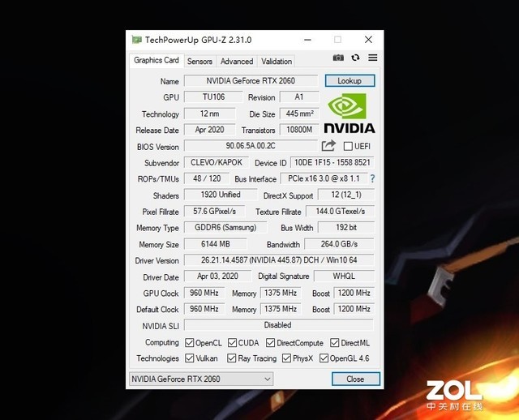Click the Subvendor value CLEVO/KAPOK

click(x=217, y=162)
